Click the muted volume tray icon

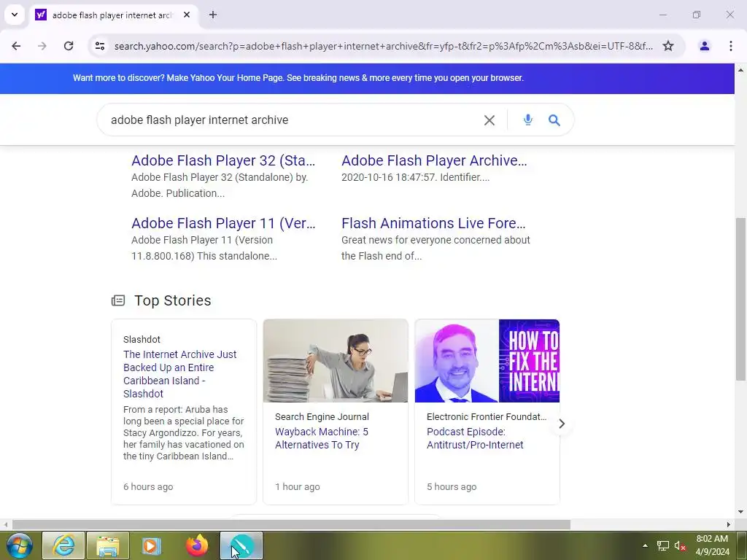[680, 545]
